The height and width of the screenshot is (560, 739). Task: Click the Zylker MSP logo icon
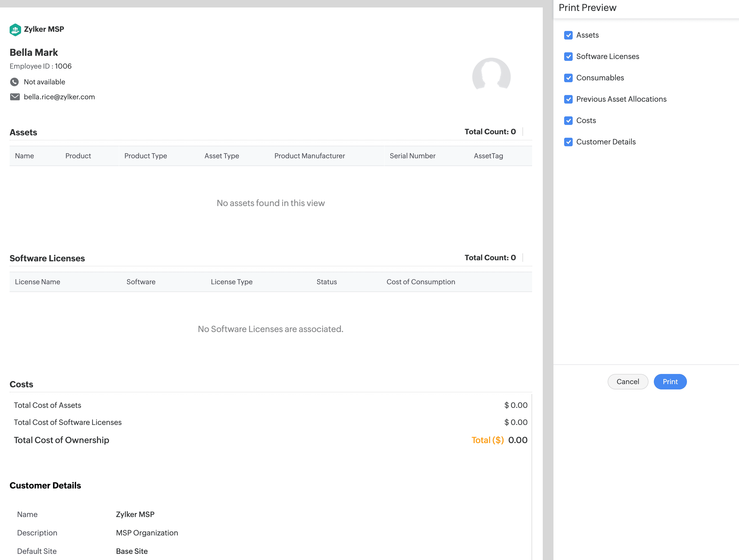tap(15, 30)
